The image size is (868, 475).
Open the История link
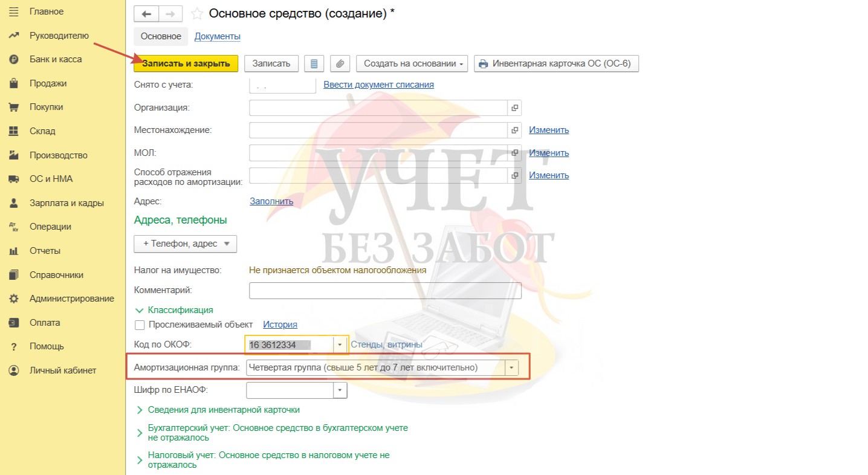(280, 325)
